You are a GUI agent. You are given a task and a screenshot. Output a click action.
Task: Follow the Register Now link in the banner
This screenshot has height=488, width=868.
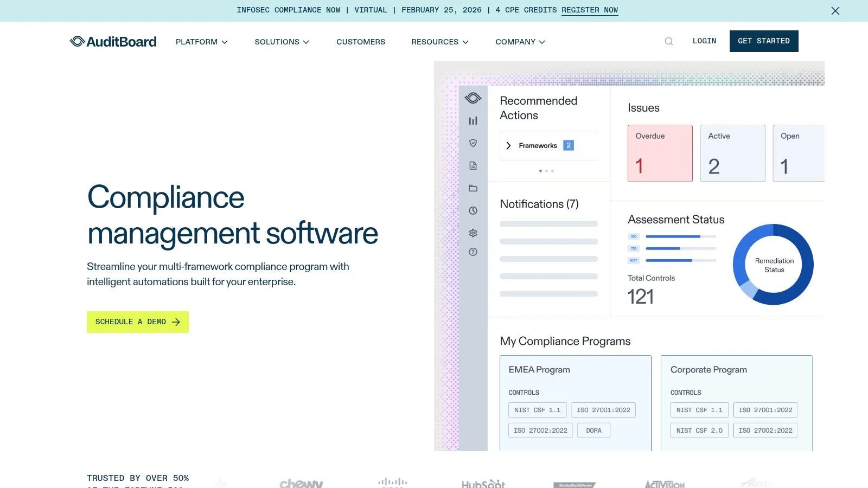point(589,10)
